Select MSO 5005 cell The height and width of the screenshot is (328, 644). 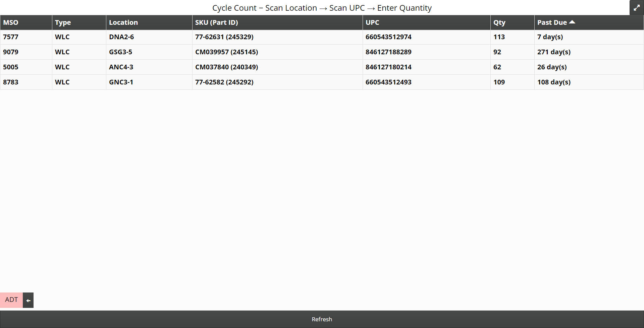pos(26,67)
